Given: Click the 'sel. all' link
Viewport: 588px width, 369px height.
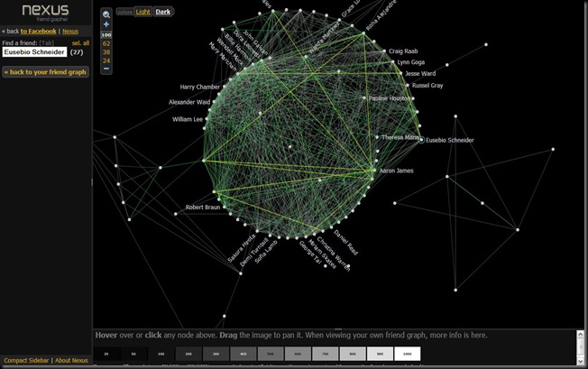Looking at the screenshot, I should tap(80, 43).
